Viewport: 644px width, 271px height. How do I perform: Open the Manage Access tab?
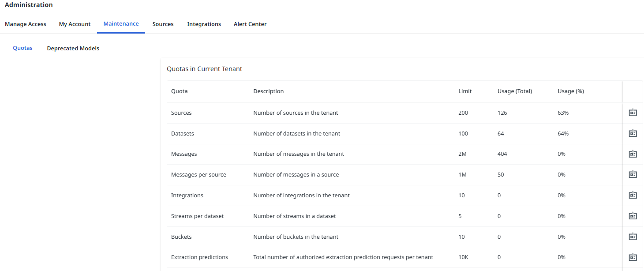26,24
